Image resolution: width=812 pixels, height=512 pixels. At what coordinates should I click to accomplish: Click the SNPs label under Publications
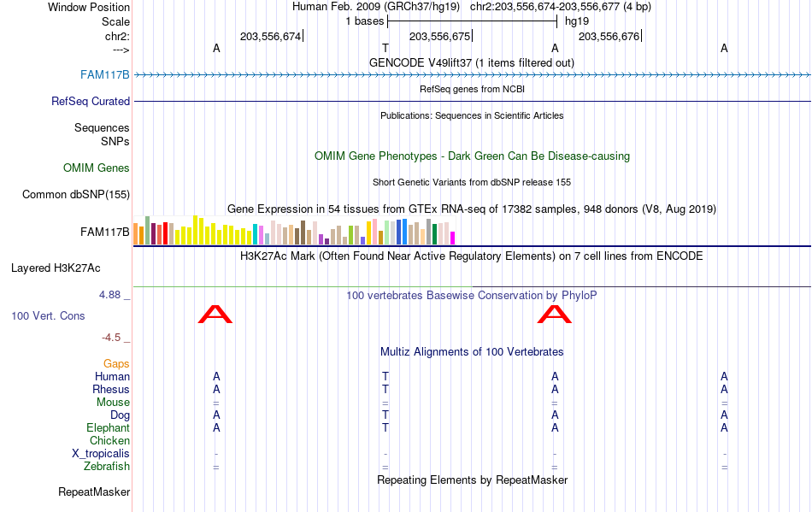(x=115, y=141)
